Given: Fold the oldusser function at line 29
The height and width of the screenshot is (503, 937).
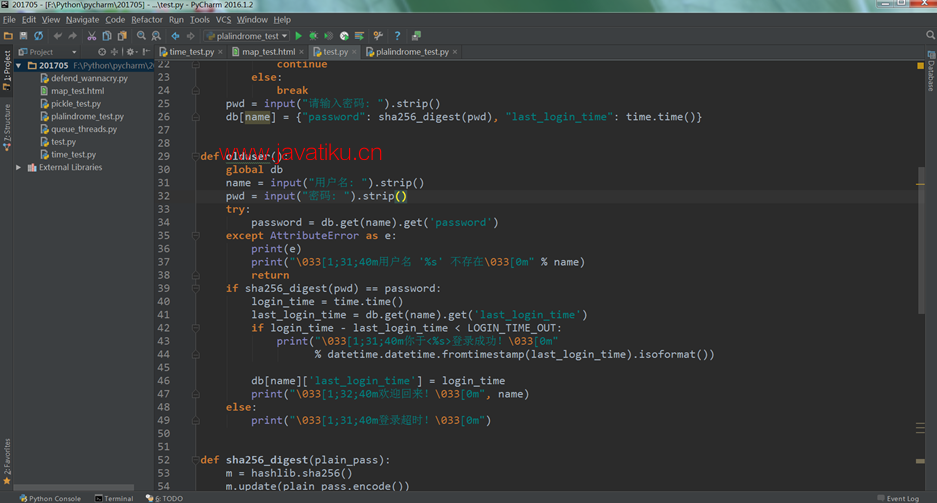Looking at the screenshot, I should click(195, 157).
